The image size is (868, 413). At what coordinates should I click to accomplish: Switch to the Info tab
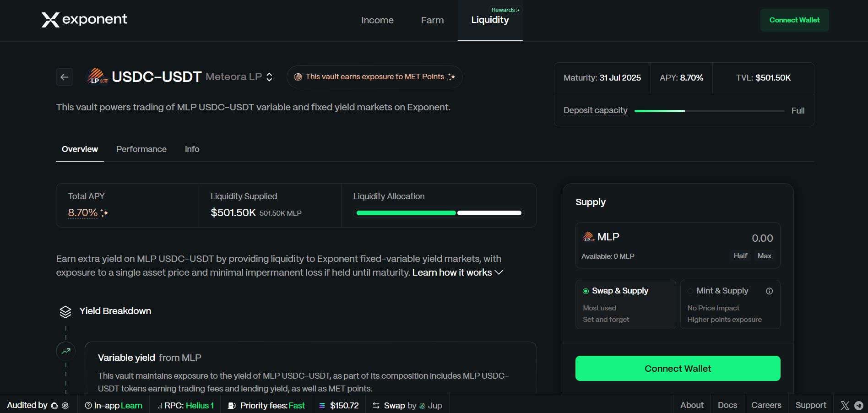coord(192,149)
